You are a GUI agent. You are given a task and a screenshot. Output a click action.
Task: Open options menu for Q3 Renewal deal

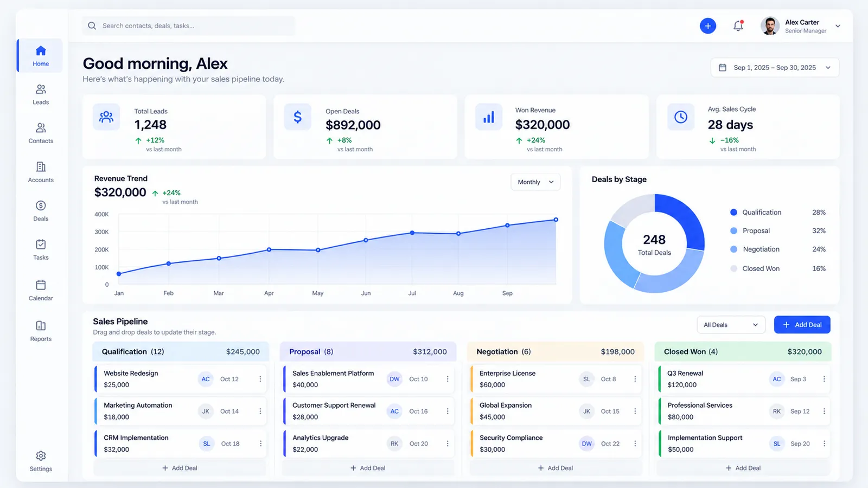[x=824, y=379]
